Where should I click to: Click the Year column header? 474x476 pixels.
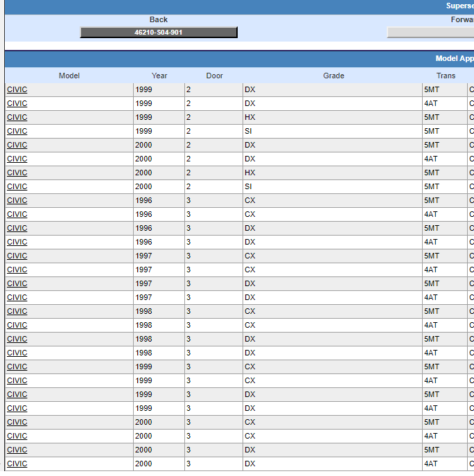pos(159,76)
